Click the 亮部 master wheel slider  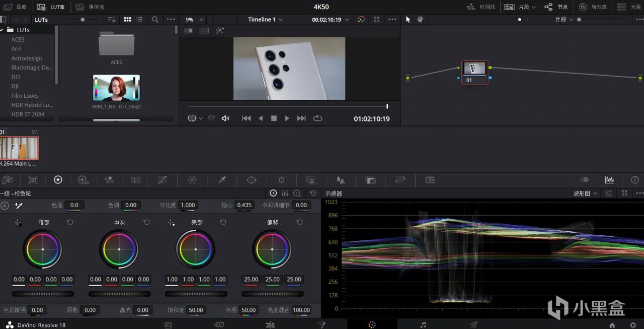(x=196, y=294)
